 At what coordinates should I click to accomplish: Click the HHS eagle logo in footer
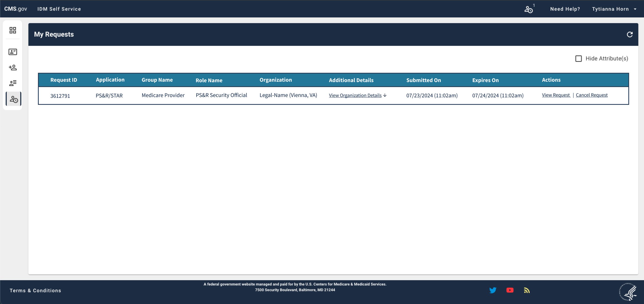(x=628, y=292)
